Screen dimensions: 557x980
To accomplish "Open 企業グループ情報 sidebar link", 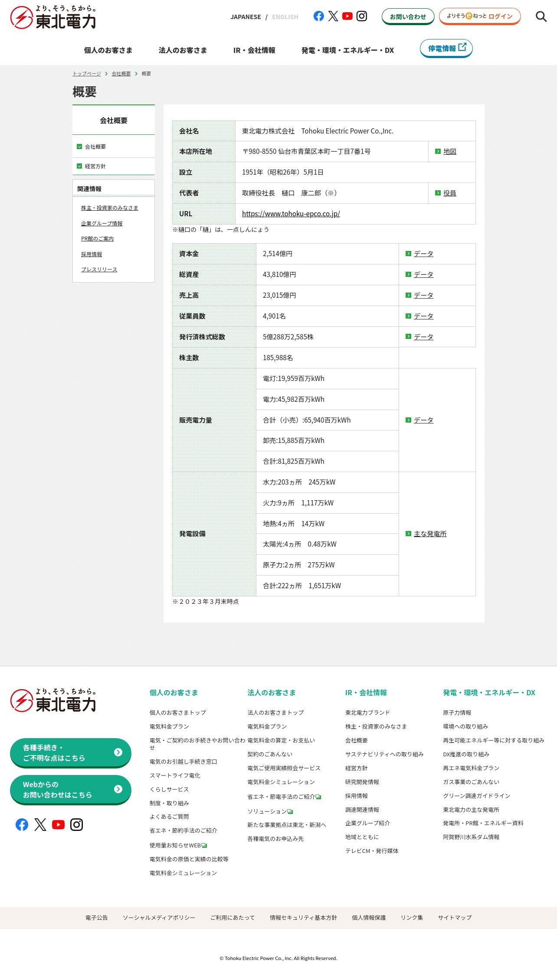I will [x=102, y=224].
